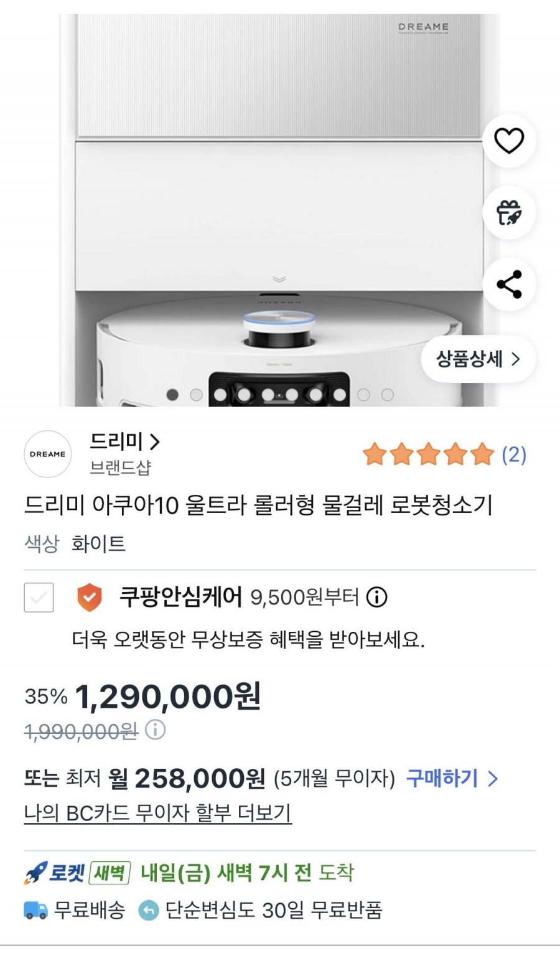Viewport: 560px width, 958px height.
Task: Select the last image carousel dot
Action: pyautogui.click(x=387, y=395)
